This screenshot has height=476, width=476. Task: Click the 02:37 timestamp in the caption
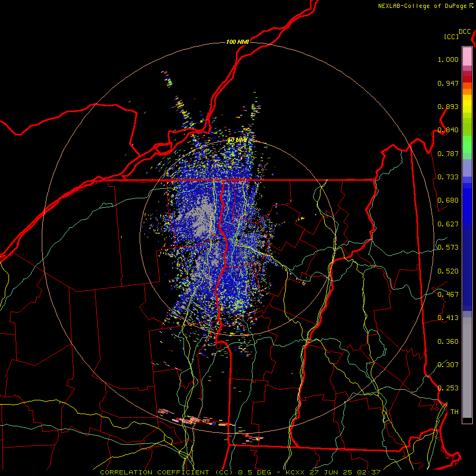(368, 472)
